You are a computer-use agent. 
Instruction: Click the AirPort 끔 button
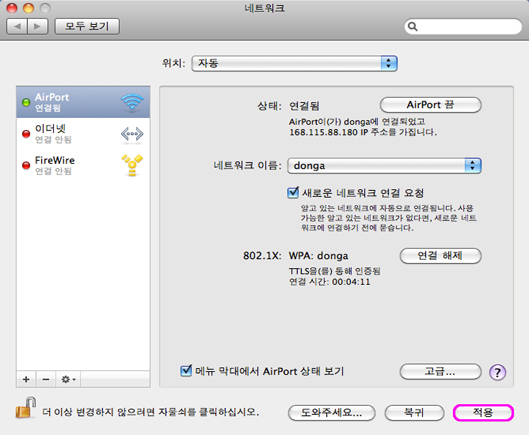tap(430, 105)
